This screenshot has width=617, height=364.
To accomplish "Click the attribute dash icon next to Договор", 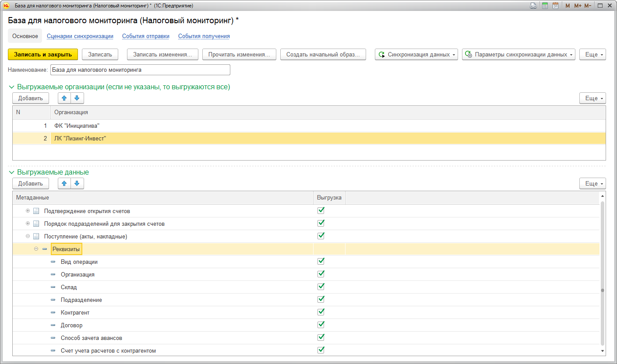I will (53, 325).
